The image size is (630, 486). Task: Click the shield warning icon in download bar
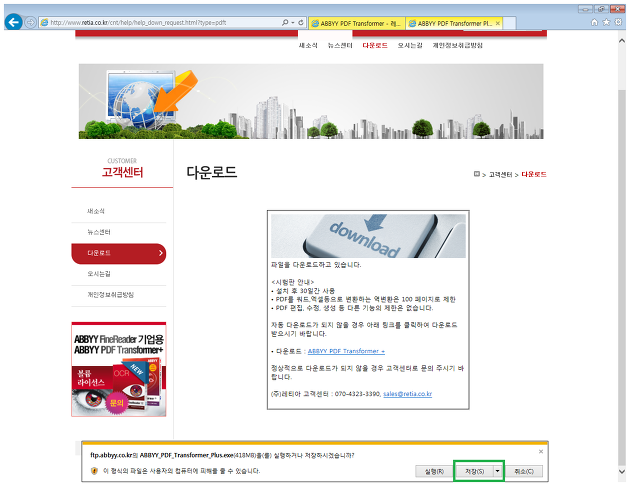[94, 471]
